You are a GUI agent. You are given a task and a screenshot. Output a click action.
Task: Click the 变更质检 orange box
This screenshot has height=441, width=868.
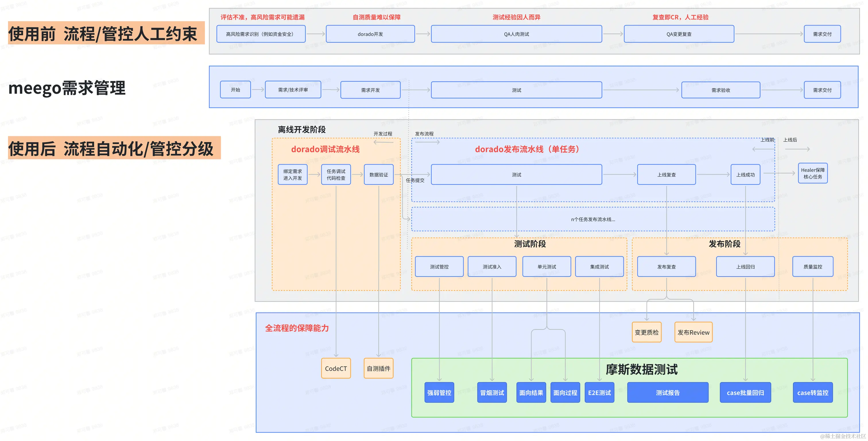[646, 332]
